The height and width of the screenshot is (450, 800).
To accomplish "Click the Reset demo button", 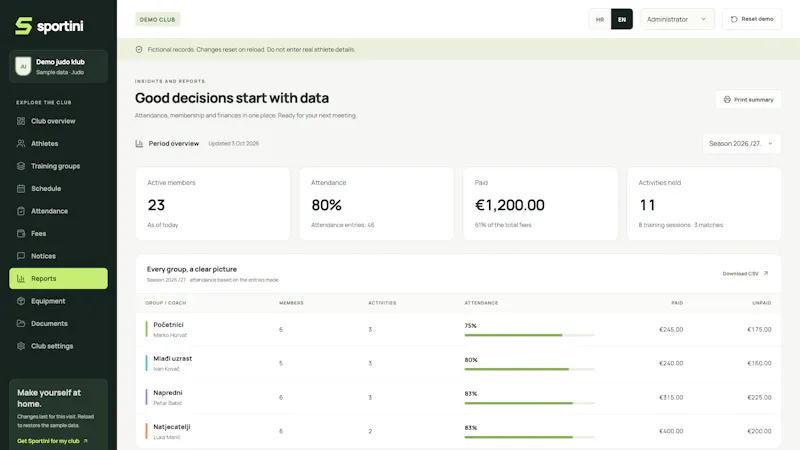I will tap(752, 19).
